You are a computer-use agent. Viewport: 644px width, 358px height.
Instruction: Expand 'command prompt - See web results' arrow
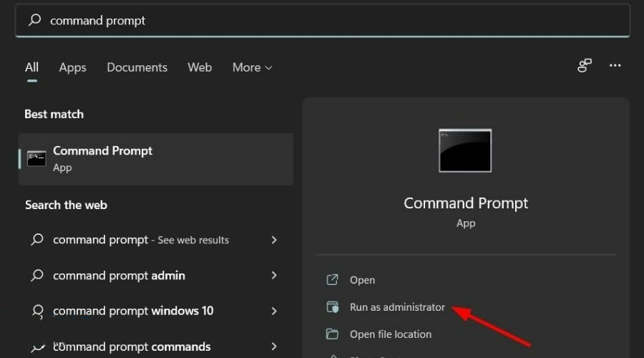(274, 240)
